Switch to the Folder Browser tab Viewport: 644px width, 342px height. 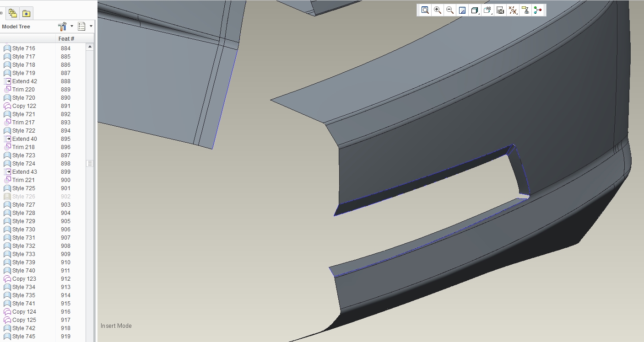pyautogui.click(x=13, y=13)
